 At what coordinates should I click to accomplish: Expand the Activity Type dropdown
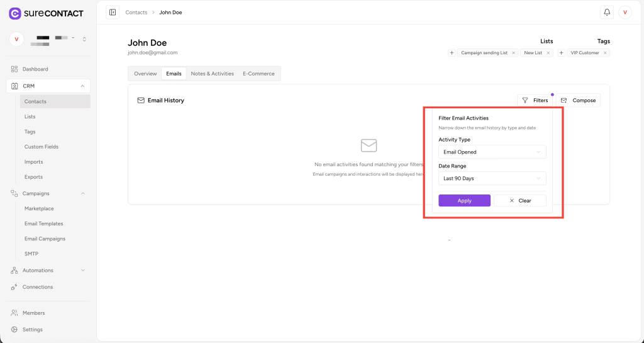(x=492, y=152)
